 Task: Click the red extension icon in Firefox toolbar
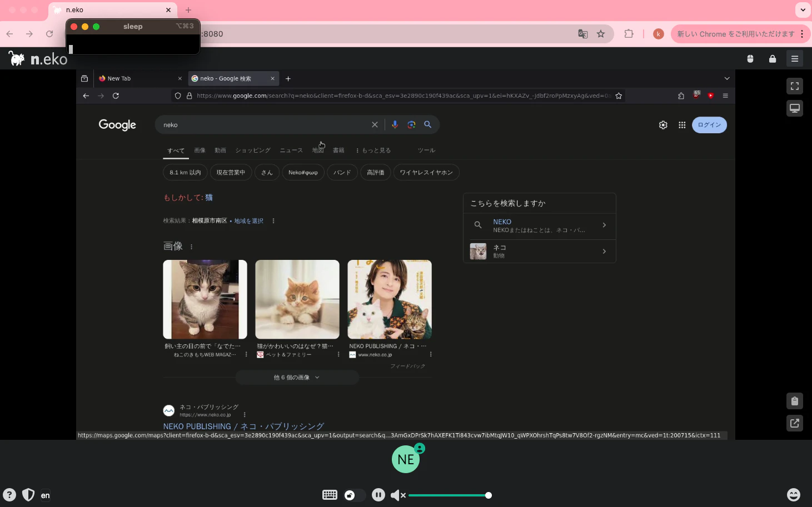tap(710, 96)
